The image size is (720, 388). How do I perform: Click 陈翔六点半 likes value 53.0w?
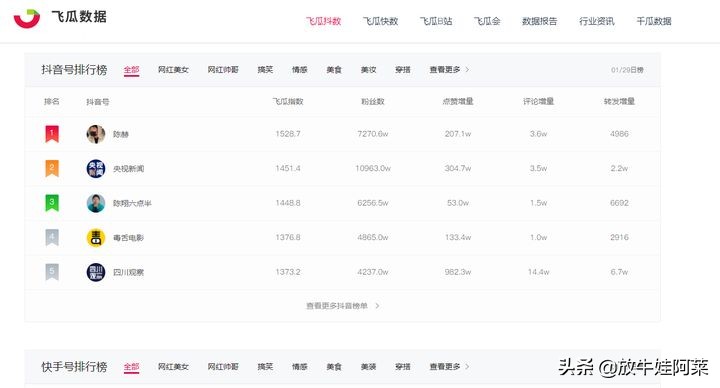(458, 203)
